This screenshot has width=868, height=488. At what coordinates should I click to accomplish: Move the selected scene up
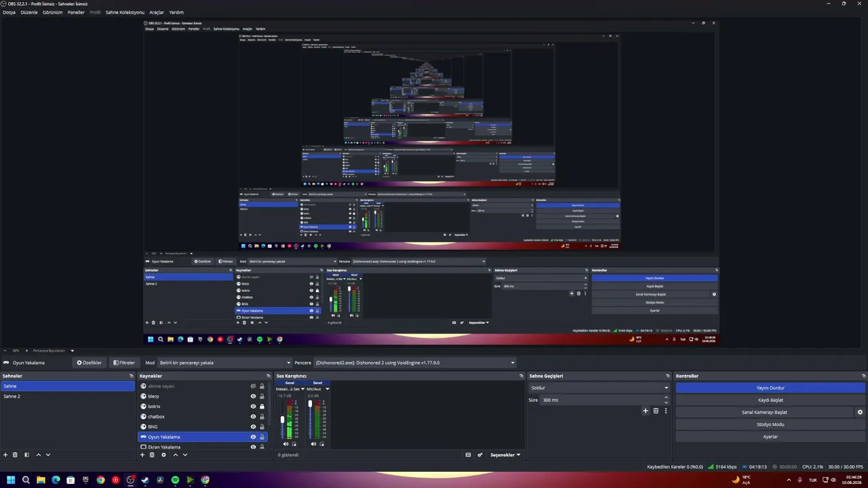point(38,455)
